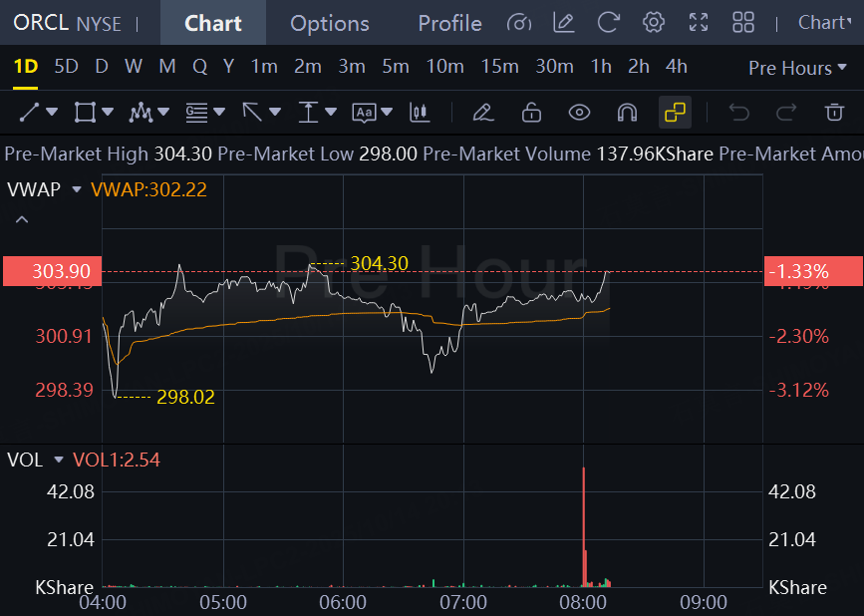
Task: Switch to monthly M interval
Action: 167,67
